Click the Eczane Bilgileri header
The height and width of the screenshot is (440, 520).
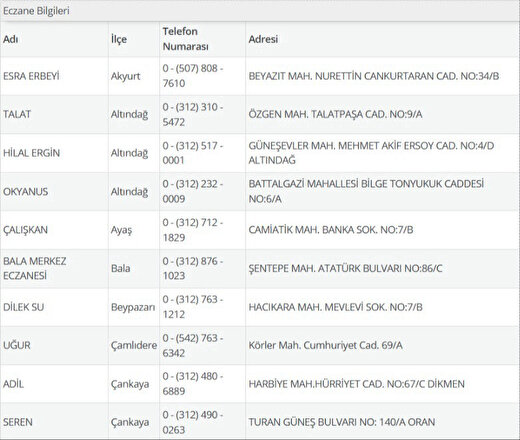(x=36, y=11)
